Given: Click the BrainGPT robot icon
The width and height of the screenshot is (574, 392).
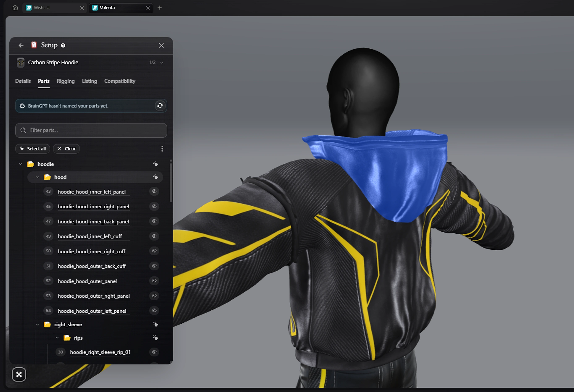Looking at the screenshot, I should coord(22,106).
